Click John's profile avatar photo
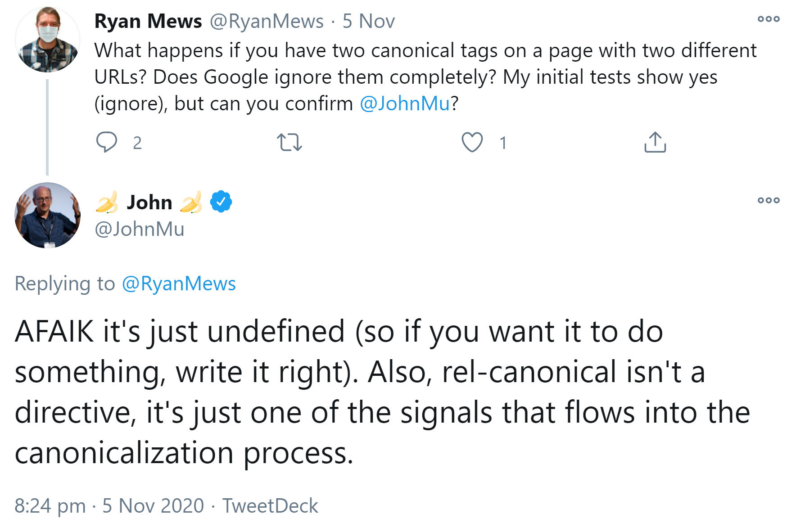 (47, 215)
